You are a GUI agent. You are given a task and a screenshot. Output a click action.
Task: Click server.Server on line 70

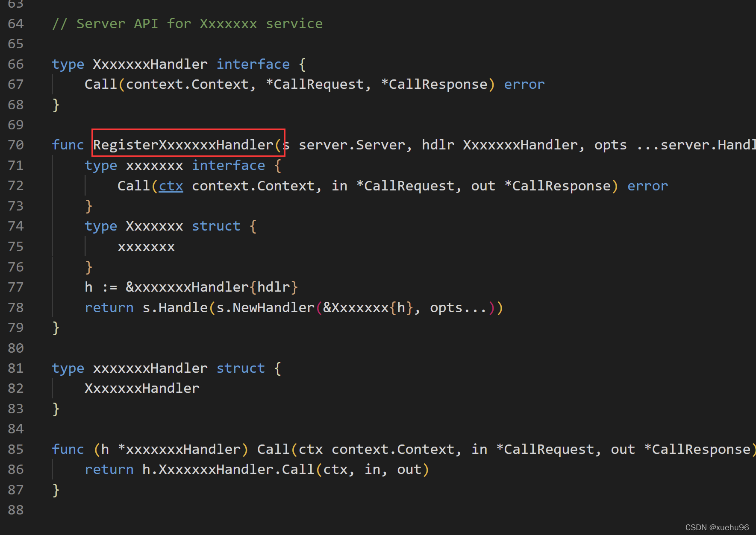352,145
